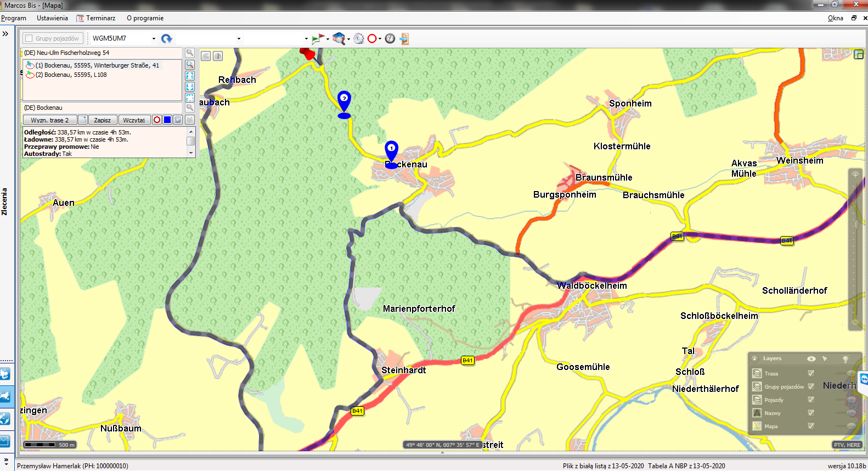Image resolution: width=868 pixels, height=471 pixels.
Task: Move route stop up with blue arrow
Action: (x=190, y=76)
